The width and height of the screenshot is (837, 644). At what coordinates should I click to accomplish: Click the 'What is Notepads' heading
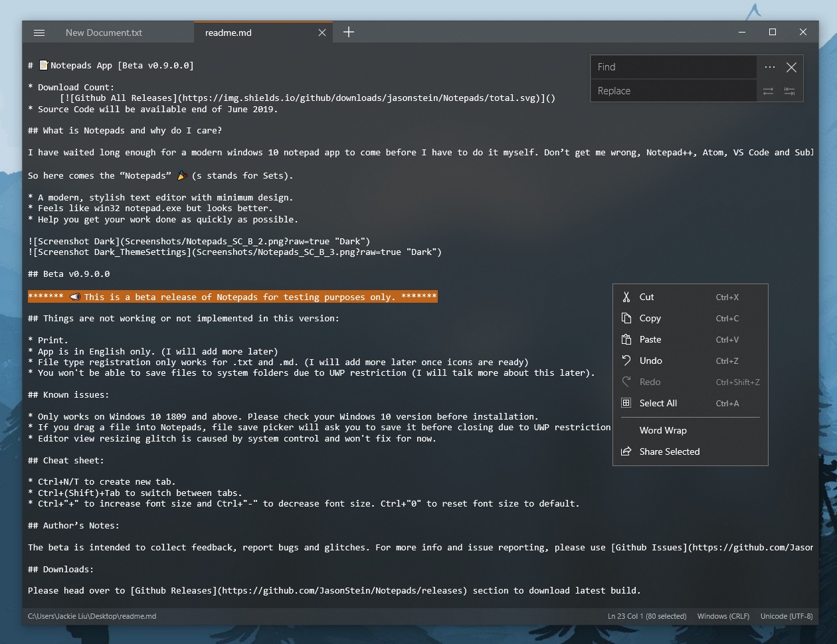click(125, 131)
